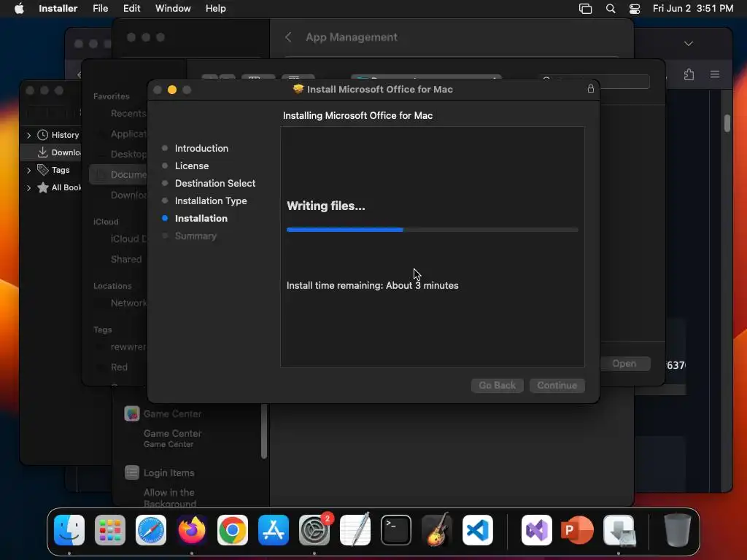This screenshot has width=747, height=560.
Task: Open Visual Studio Code from the Dock
Action: pos(478,530)
